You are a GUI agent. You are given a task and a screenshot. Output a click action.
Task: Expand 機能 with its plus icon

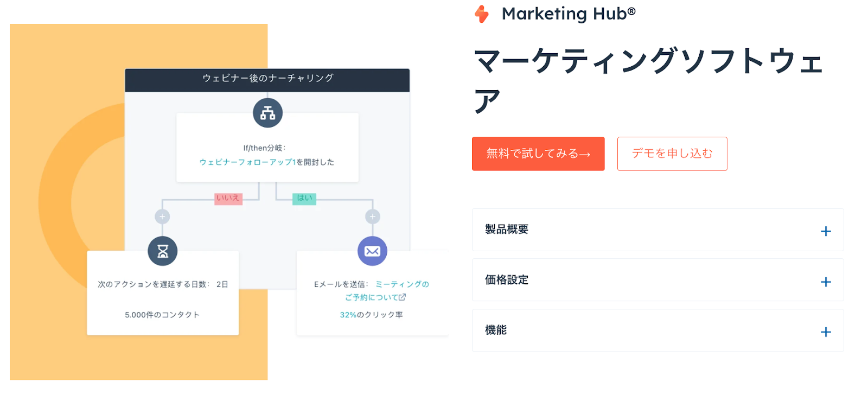[826, 332]
